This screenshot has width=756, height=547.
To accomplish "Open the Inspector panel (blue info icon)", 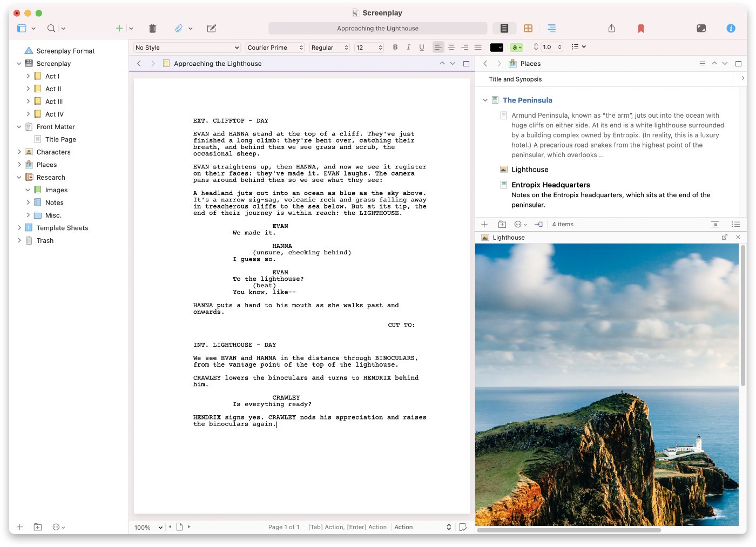I will pyautogui.click(x=731, y=28).
